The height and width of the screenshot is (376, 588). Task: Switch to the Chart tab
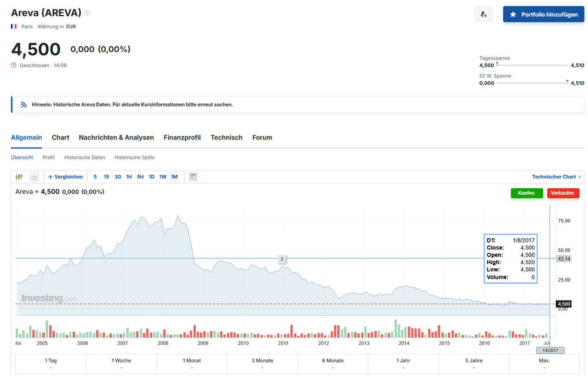[x=61, y=137]
